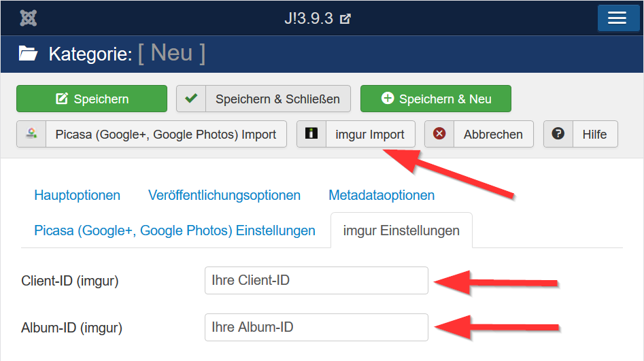Select the Metadataoptionen tab
Image resolution: width=644 pixels, height=361 pixels.
382,195
